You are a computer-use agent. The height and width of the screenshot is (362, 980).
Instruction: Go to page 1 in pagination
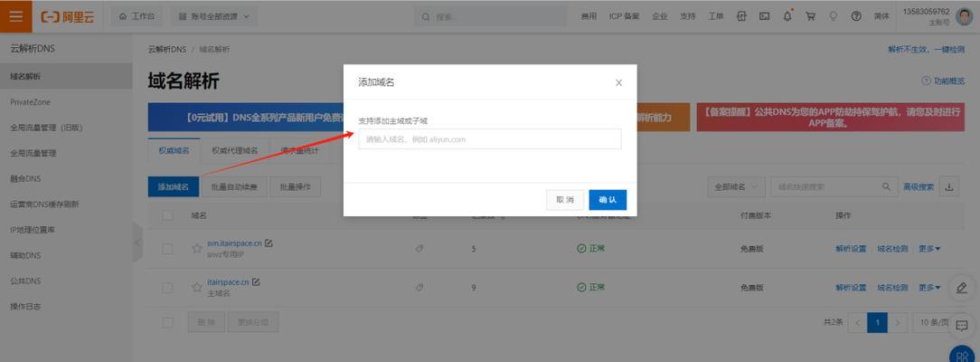[x=878, y=322]
